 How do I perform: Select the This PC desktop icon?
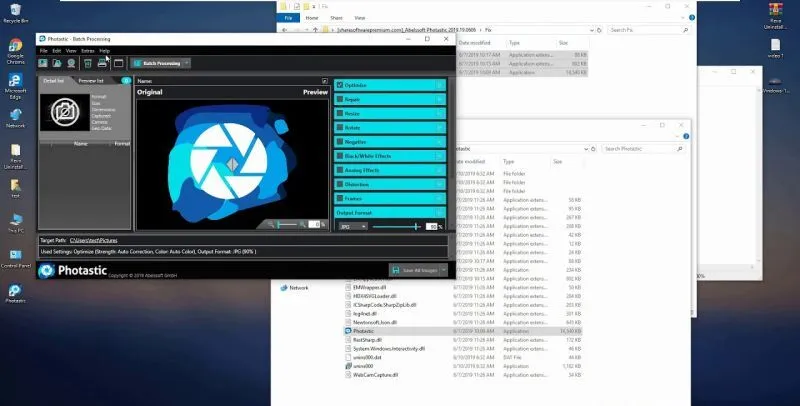tap(16, 223)
